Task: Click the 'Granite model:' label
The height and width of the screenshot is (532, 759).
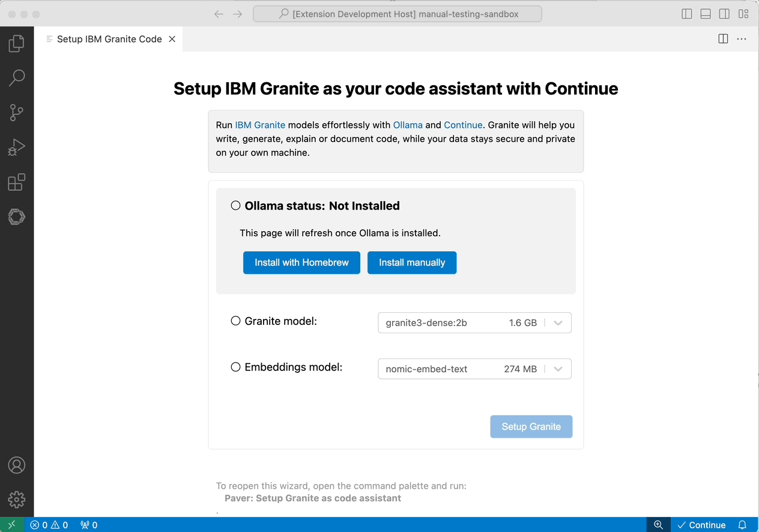Action: tap(280, 321)
